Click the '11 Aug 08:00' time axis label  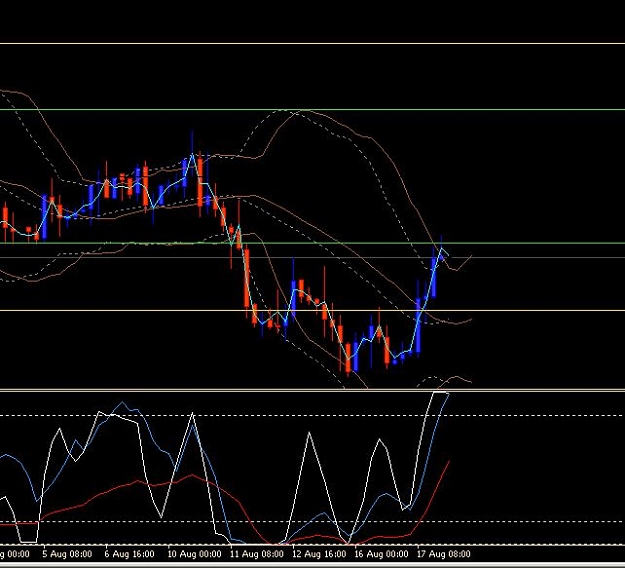click(x=257, y=554)
